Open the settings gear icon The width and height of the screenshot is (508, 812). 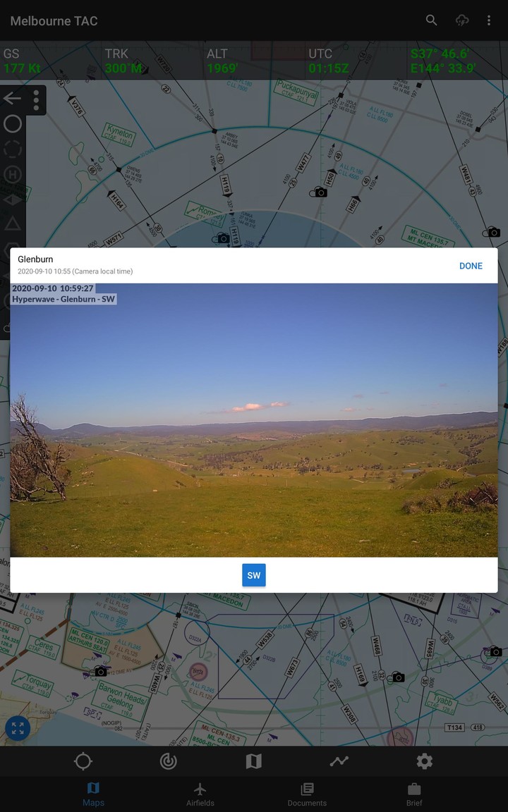(424, 761)
